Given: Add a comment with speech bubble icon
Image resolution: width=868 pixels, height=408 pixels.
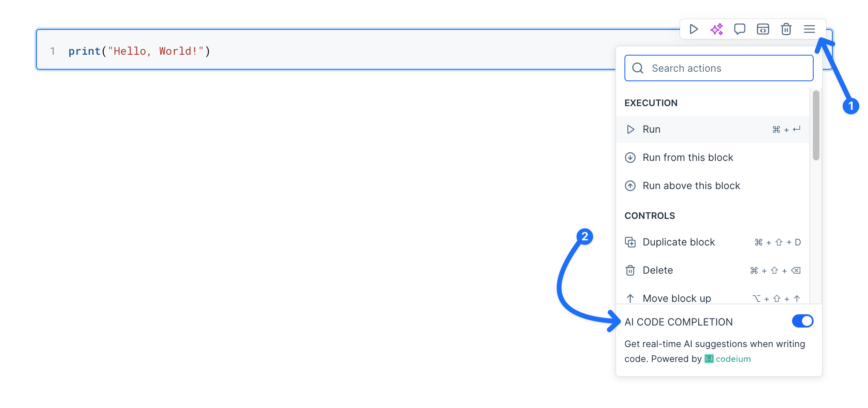Looking at the screenshot, I should [x=740, y=29].
